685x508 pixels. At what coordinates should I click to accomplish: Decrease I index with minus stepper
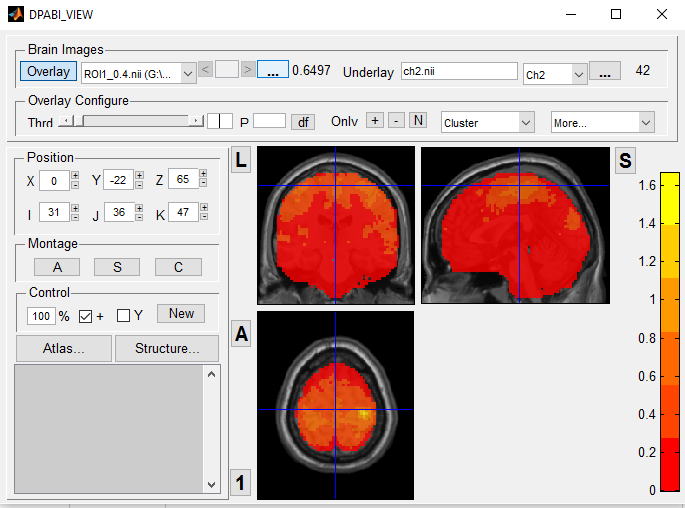(75, 217)
